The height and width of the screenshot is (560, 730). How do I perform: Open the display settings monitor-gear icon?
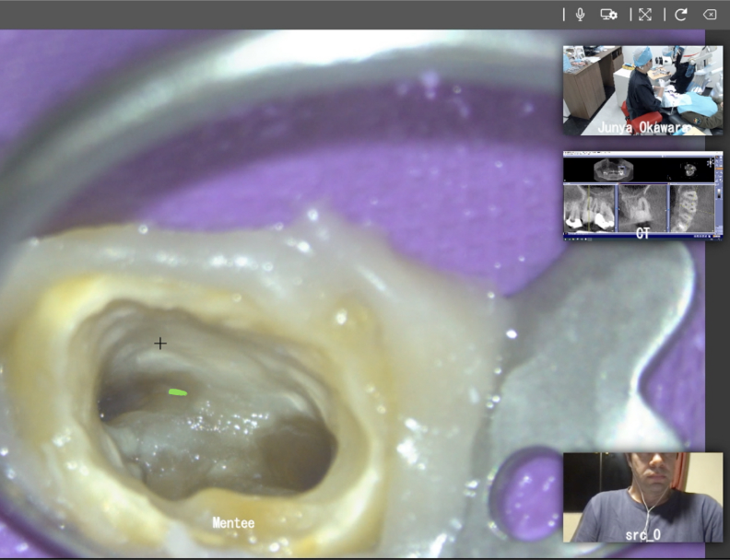[x=608, y=14]
